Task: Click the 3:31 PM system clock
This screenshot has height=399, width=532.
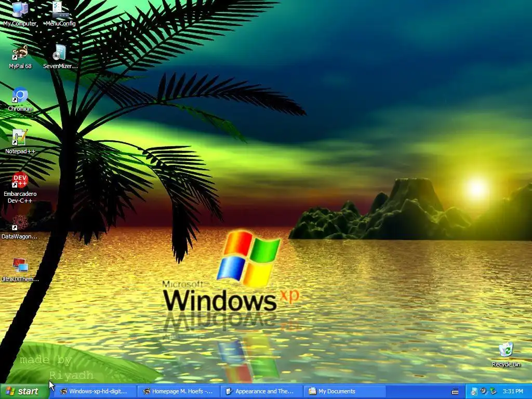Action: coord(513,392)
